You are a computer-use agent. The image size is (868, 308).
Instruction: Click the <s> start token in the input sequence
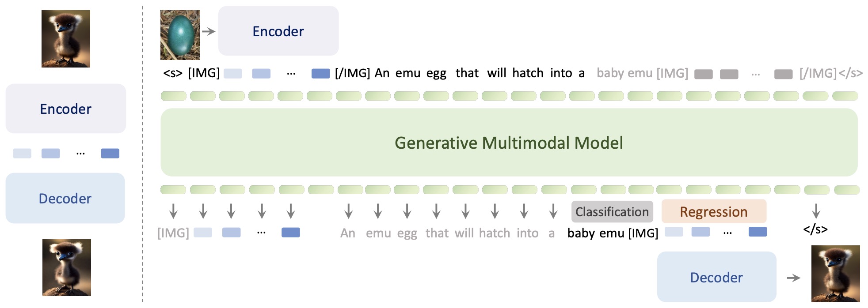tap(172, 73)
